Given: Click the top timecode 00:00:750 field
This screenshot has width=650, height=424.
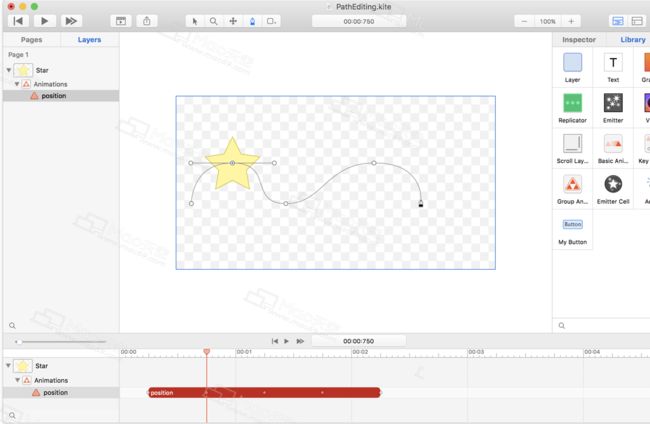Looking at the screenshot, I should 359,21.
